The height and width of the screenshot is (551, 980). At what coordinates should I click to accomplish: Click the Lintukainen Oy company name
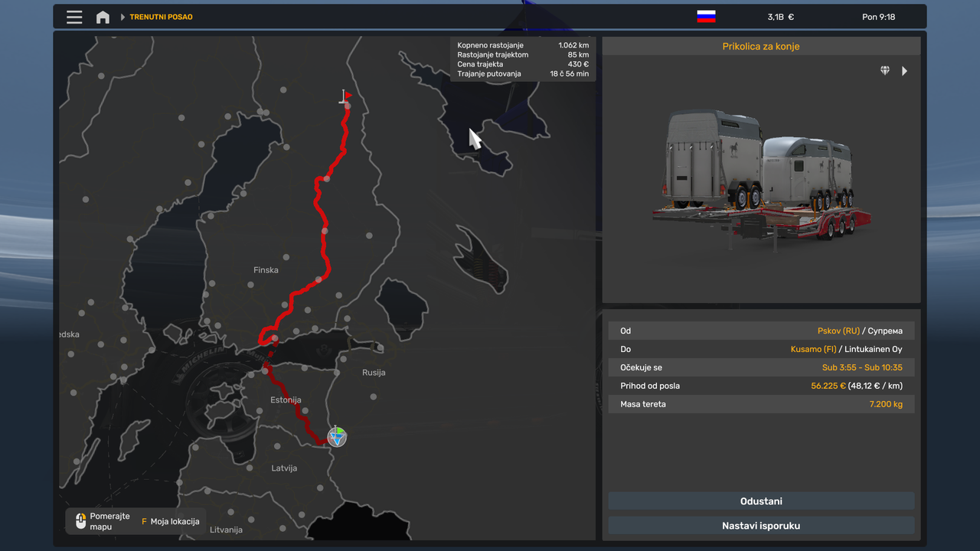coord(874,350)
